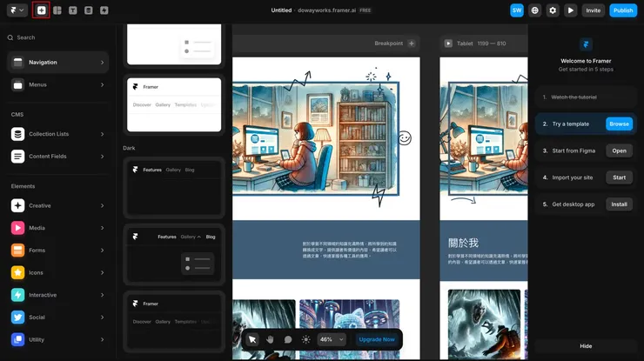Click the 關於我 heading in Tablet view
644x361 pixels.
463,243
